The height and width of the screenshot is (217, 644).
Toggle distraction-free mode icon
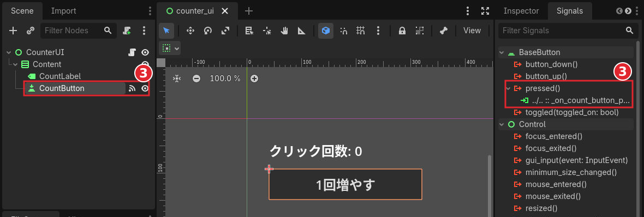[x=485, y=11]
